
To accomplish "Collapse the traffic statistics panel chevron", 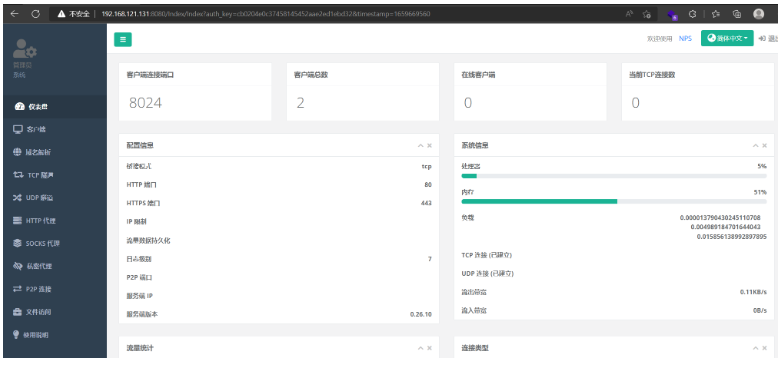I will [x=421, y=348].
